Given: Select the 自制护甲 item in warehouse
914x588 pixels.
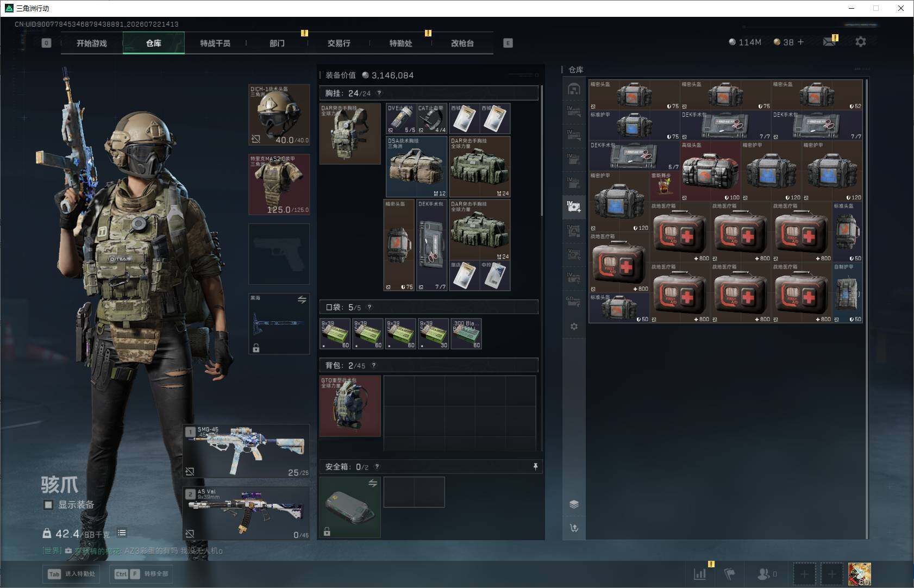Looking at the screenshot, I should pyautogui.click(x=848, y=293).
